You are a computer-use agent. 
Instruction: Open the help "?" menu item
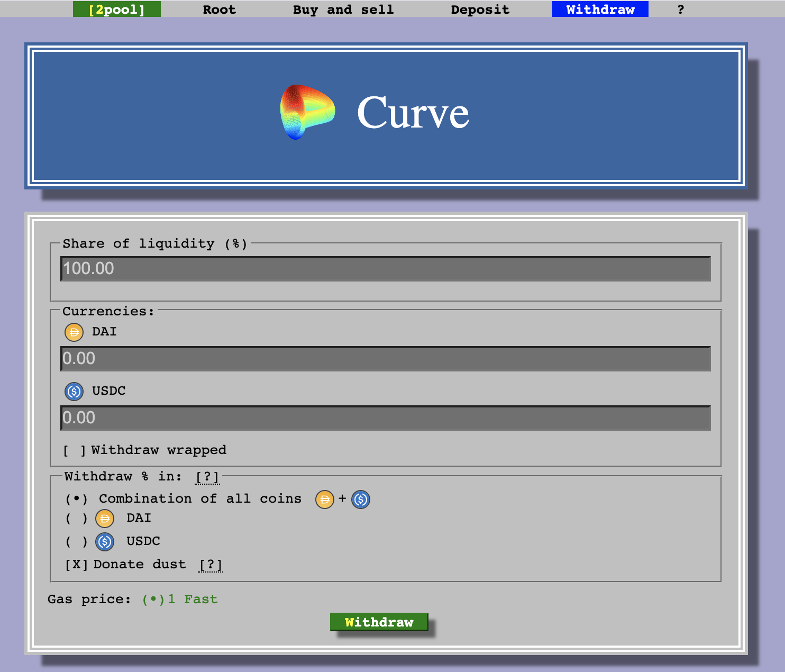[x=680, y=9]
